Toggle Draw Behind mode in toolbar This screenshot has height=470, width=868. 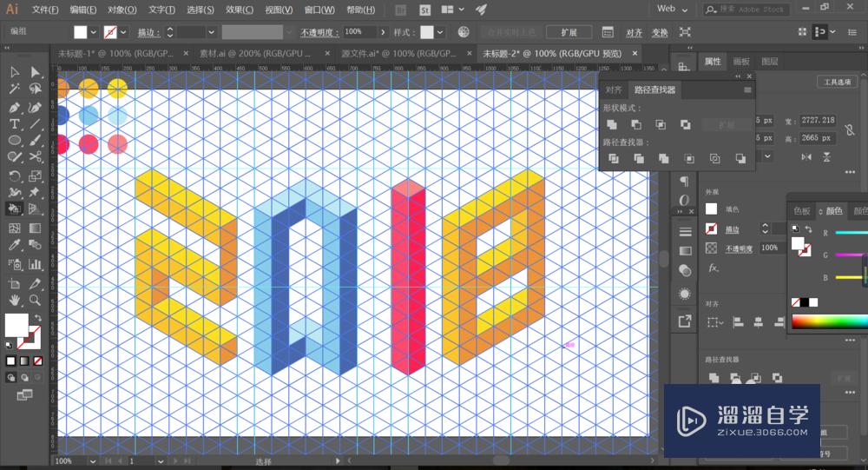pyautogui.click(x=24, y=377)
